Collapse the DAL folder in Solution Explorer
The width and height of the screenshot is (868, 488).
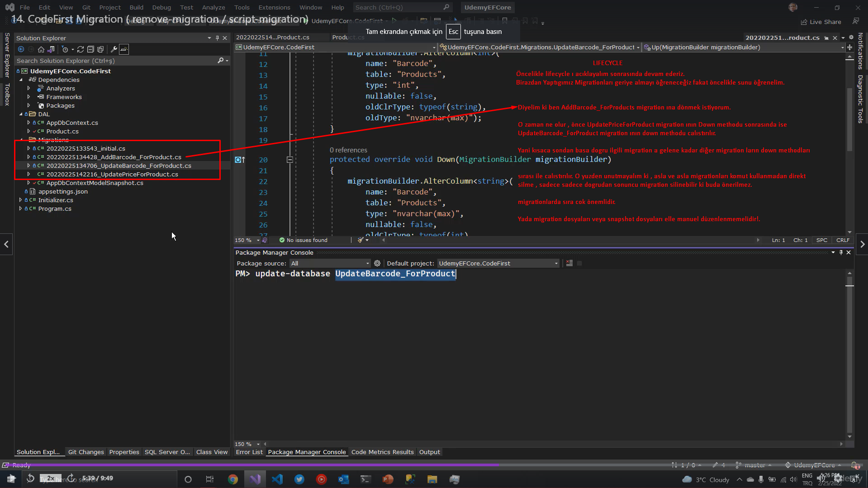(x=21, y=114)
